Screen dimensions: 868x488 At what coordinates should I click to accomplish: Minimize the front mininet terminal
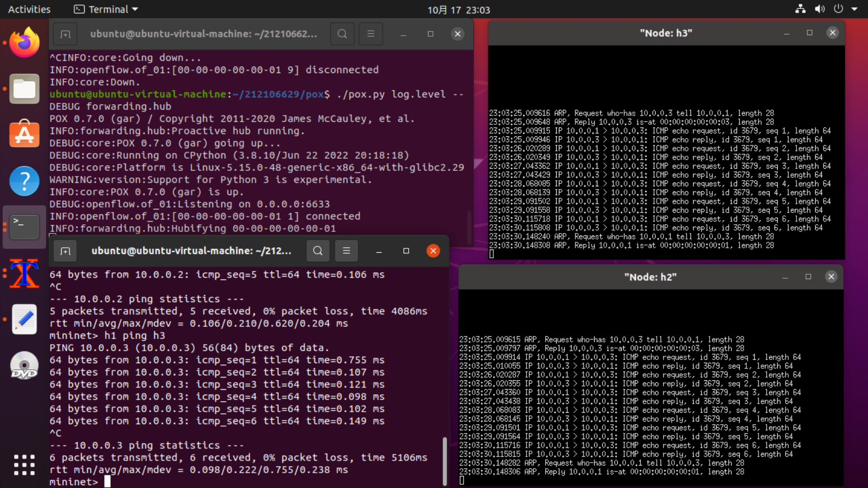pos(379,251)
